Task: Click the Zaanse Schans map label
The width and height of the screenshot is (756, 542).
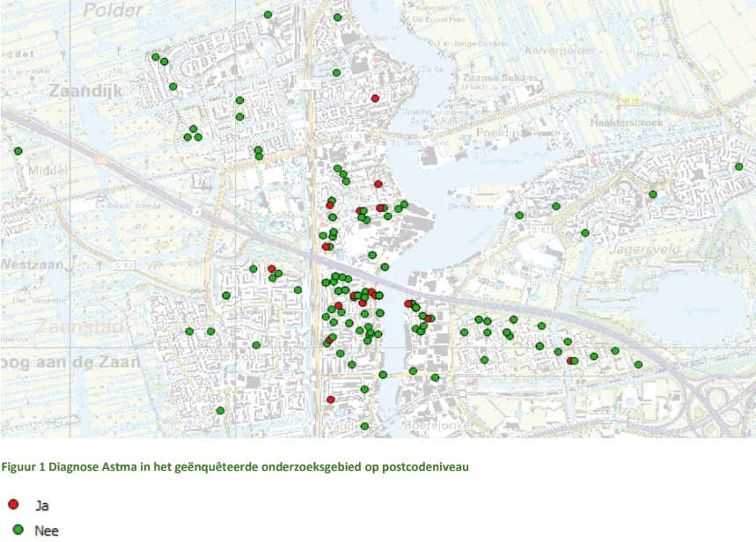Action: click(x=499, y=77)
